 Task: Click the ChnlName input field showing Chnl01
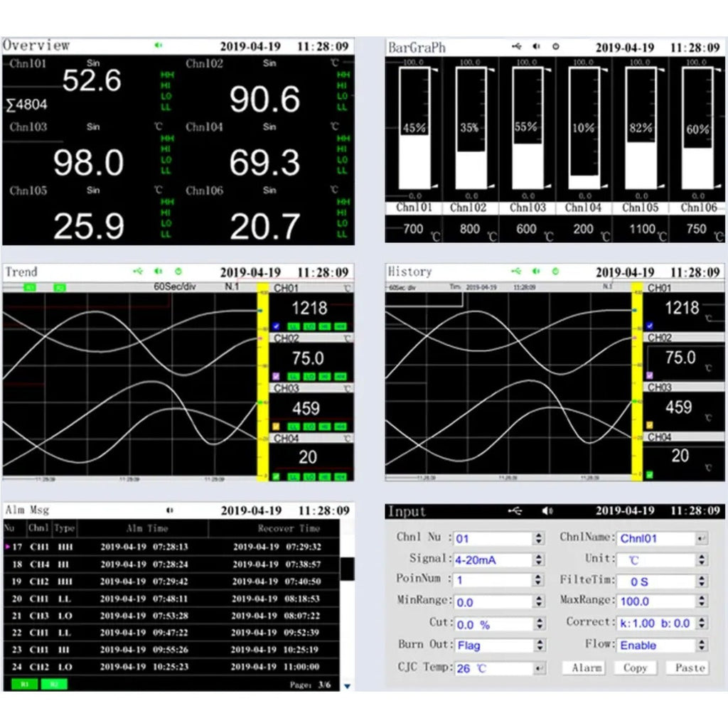[x=655, y=539]
